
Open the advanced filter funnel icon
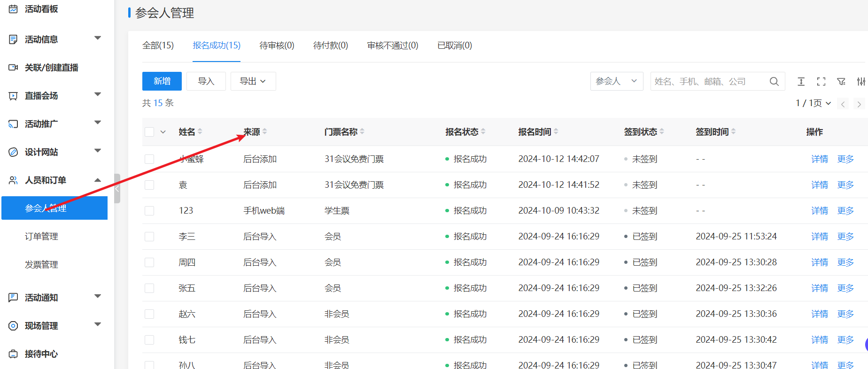(x=841, y=82)
